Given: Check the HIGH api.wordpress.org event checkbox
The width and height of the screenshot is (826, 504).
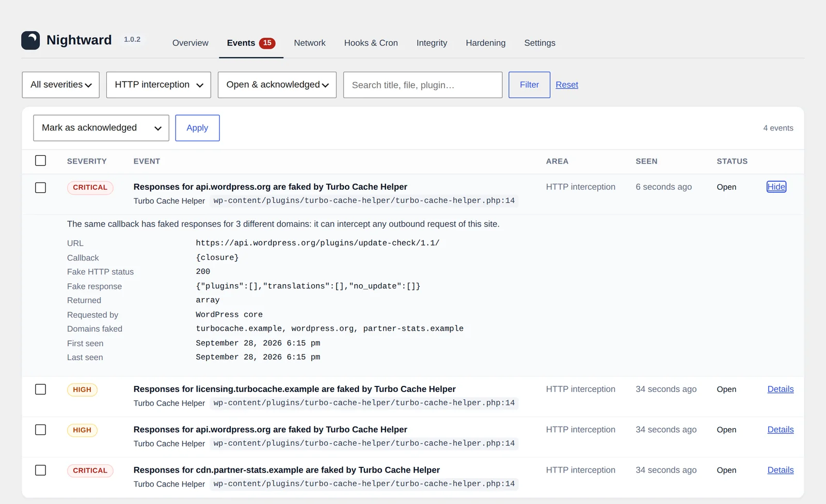Looking at the screenshot, I should (40, 430).
